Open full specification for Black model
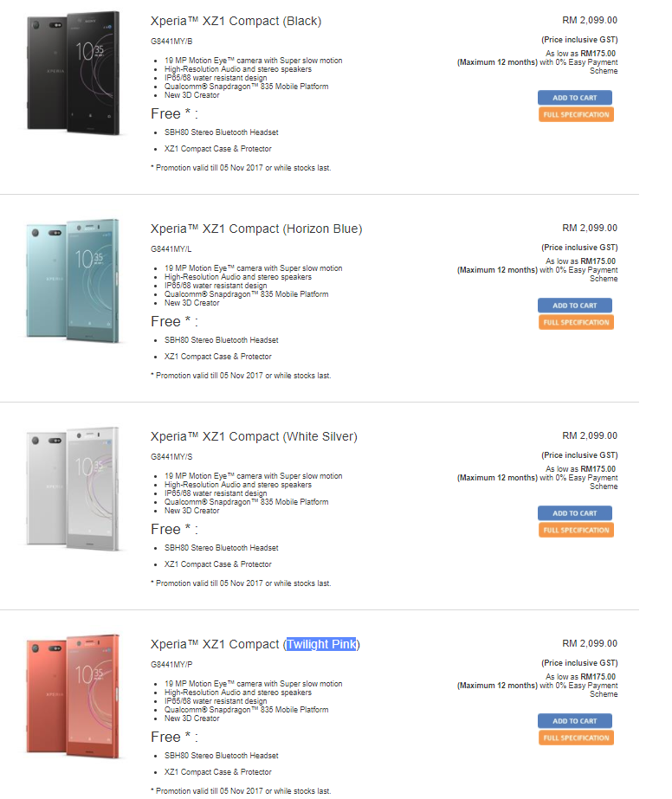The width and height of the screenshot is (672, 799). 576,114
